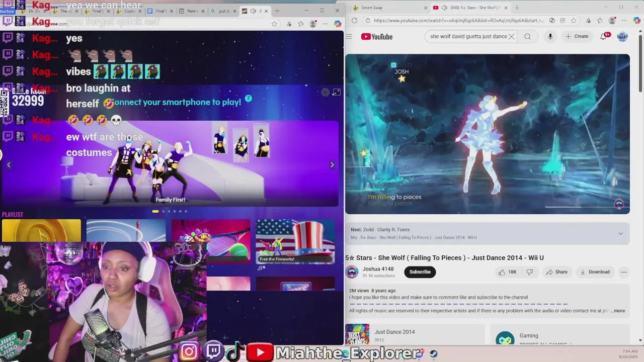The image size is (644, 362).
Task: Go to the next carousel slide arrow
Action: coord(332,165)
